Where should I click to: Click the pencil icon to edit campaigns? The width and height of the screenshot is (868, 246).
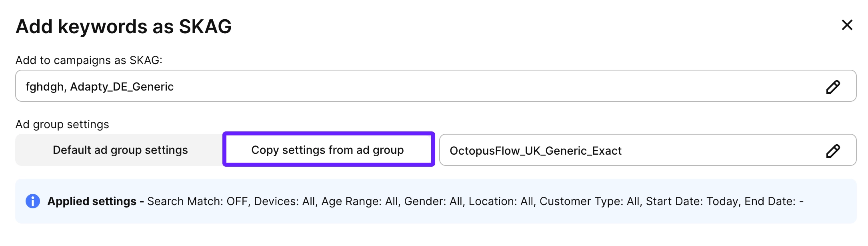pos(833,87)
